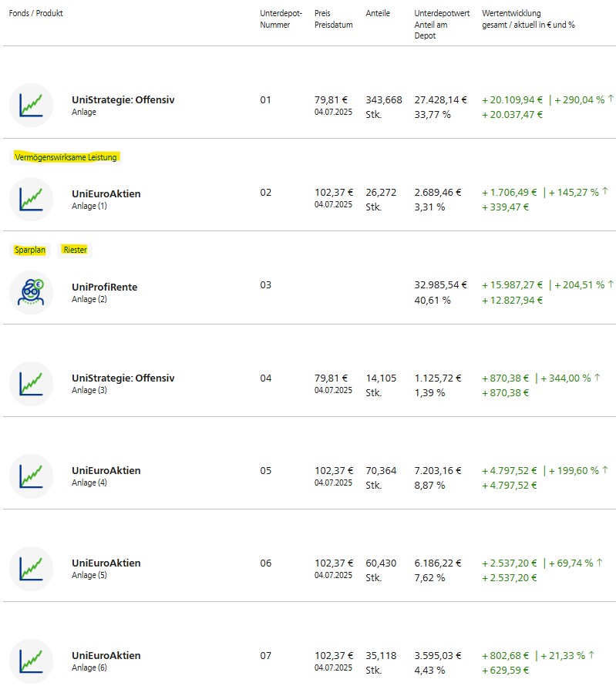Image resolution: width=616 pixels, height=686 pixels.
Task: Open the UniProfiRente fund name link
Action: point(104,287)
